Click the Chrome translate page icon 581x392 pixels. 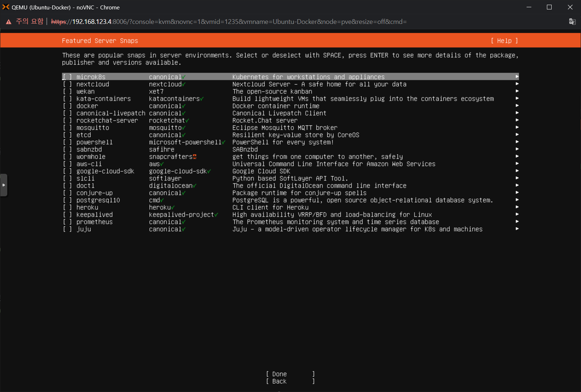(x=572, y=22)
